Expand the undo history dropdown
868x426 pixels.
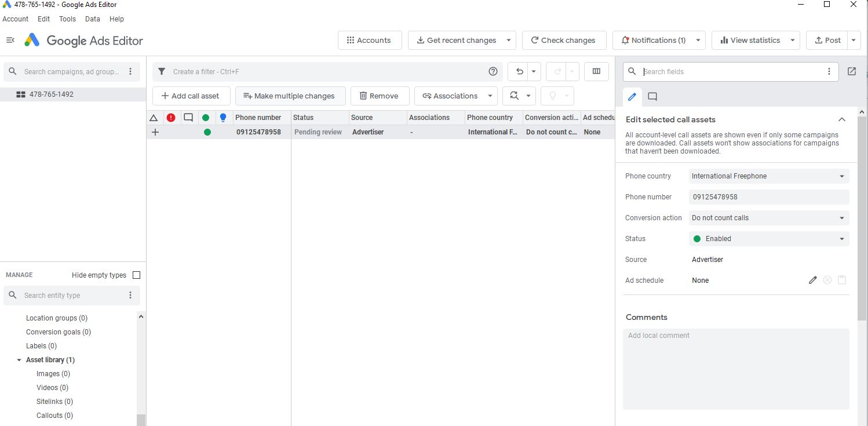tap(534, 71)
